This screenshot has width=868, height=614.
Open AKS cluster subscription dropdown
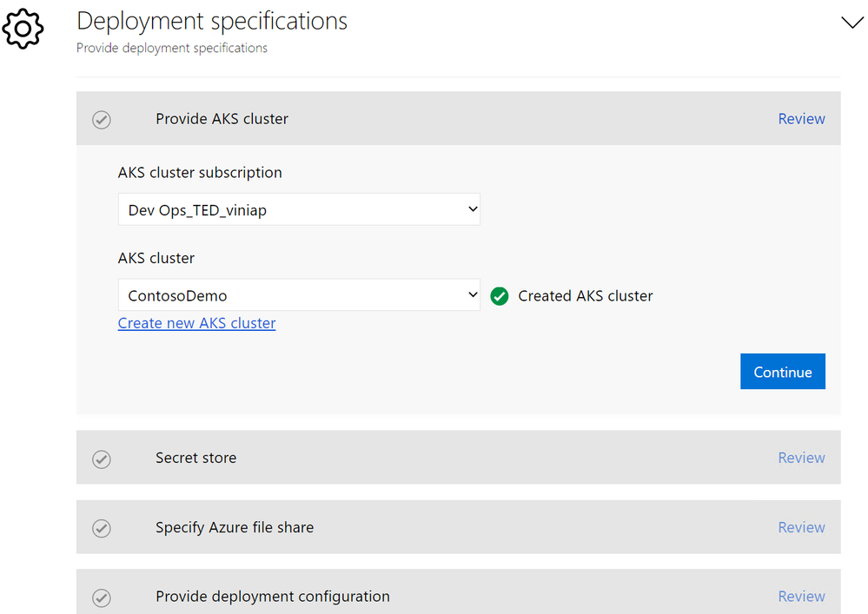299,209
